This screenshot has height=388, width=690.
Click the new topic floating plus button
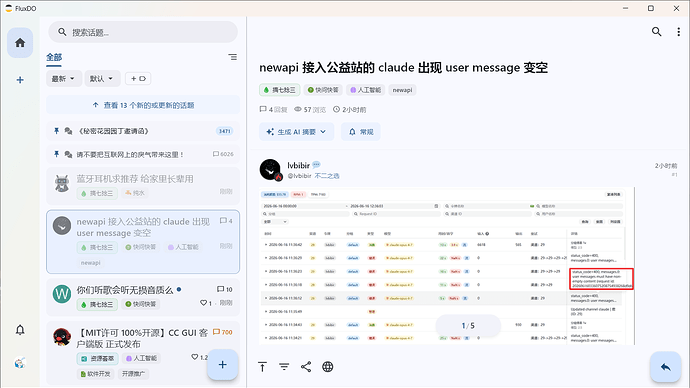pos(223,364)
